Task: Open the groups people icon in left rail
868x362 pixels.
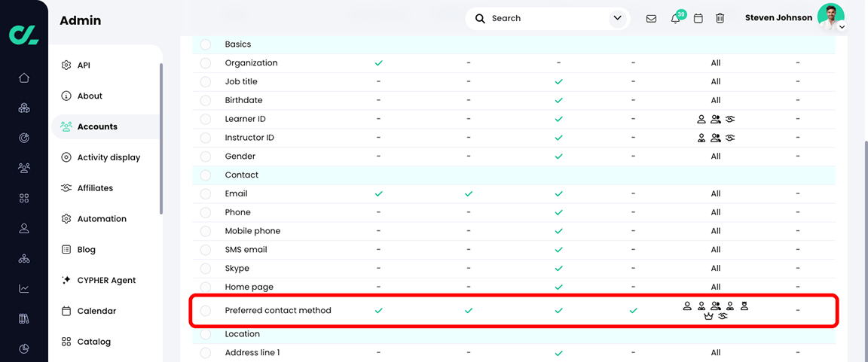Action: [24, 168]
